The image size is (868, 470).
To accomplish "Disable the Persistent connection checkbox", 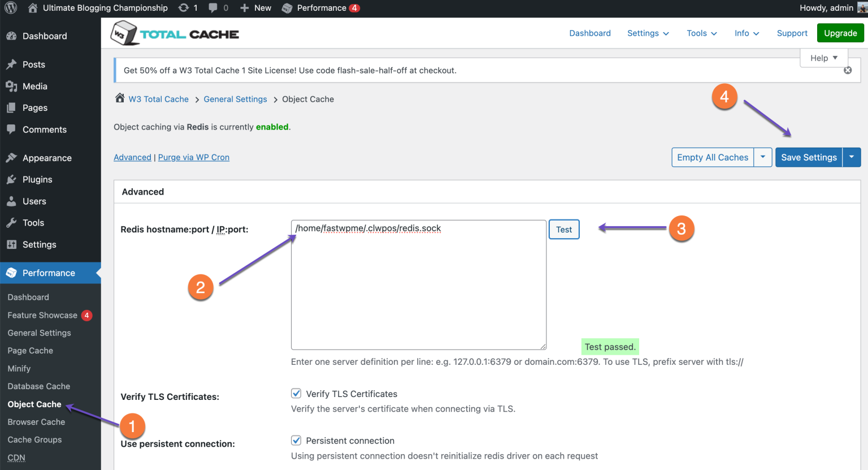I will tap(296, 440).
